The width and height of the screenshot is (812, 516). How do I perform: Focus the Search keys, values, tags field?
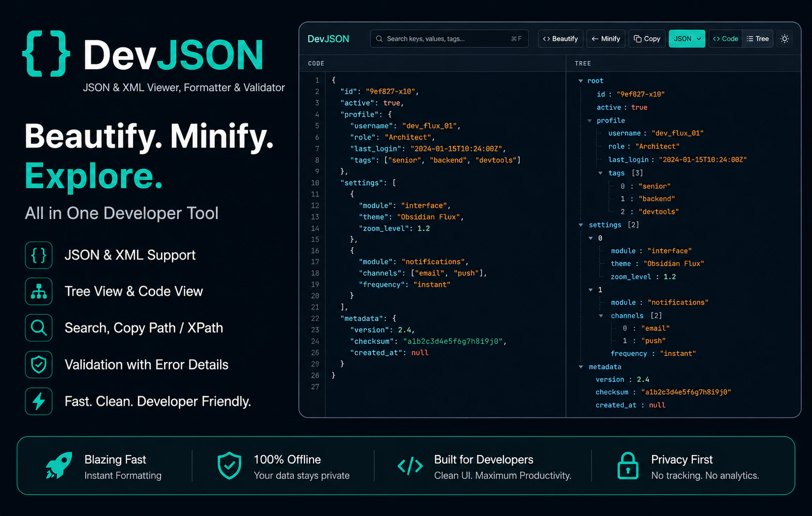click(449, 39)
